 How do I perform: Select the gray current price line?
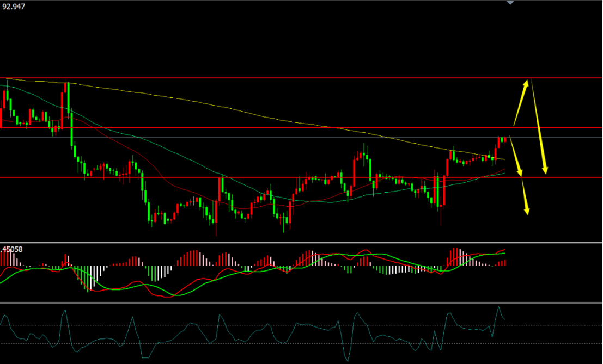click(x=302, y=137)
